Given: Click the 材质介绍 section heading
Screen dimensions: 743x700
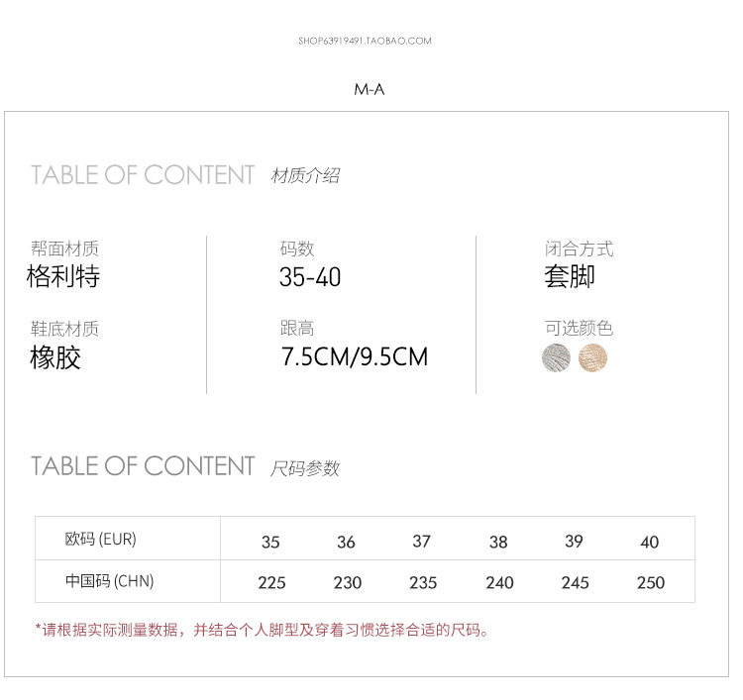Looking at the screenshot, I should pyautogui.click(x=305, y=175).
